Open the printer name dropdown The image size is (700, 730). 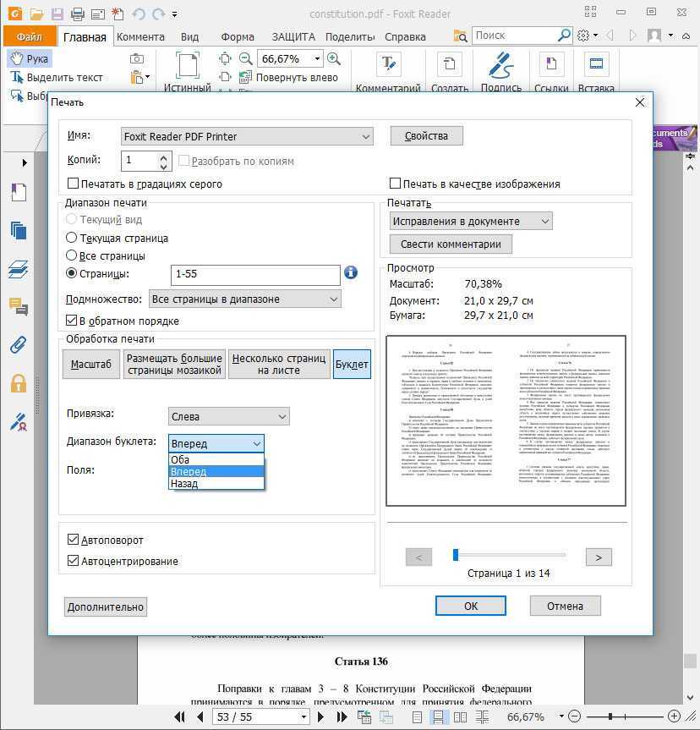(247, 136)
